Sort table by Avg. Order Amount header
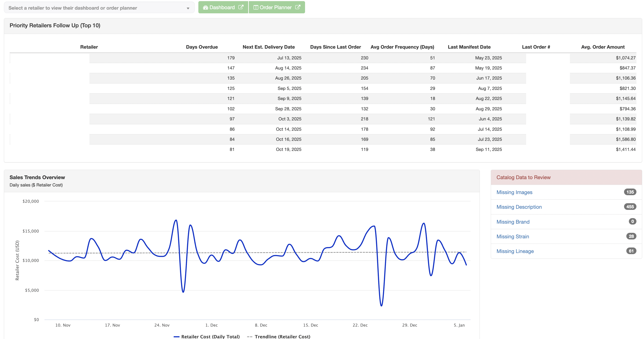Image resolution: width=644 pixels, height=339 pixels. pyautogui.click(x=602, y=47)
